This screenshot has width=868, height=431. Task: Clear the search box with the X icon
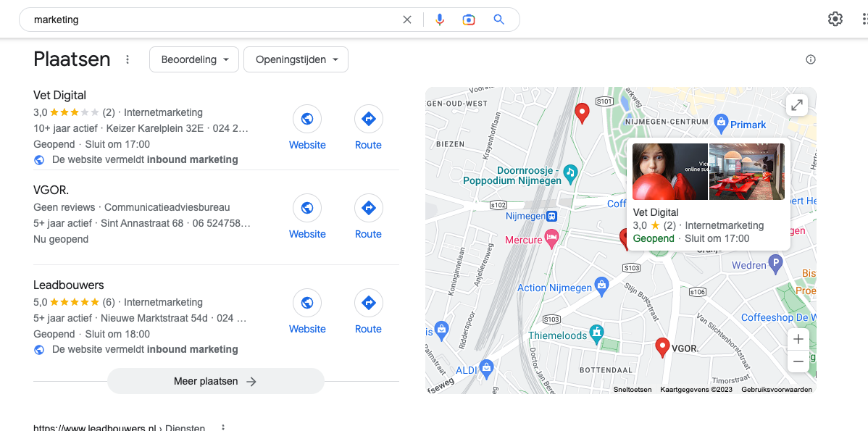[407, 20]
